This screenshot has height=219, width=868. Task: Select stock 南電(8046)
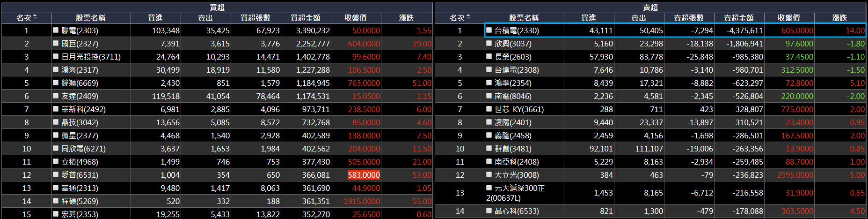tap(513, 96)
